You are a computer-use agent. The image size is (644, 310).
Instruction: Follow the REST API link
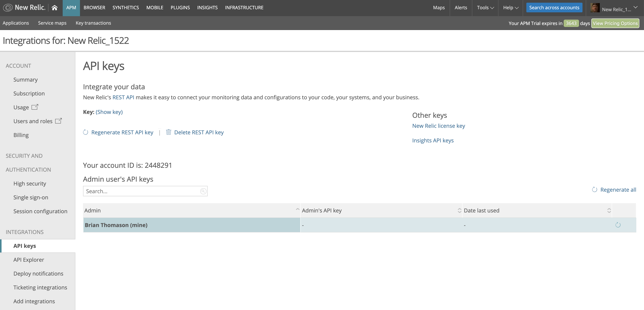(x=123, y=97)
